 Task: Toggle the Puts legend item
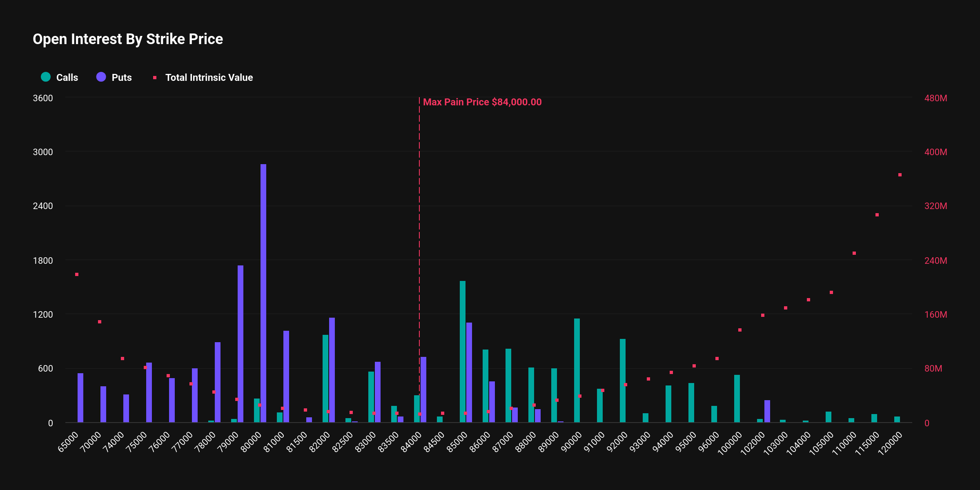pyautogui.click(x=121, y=78)
